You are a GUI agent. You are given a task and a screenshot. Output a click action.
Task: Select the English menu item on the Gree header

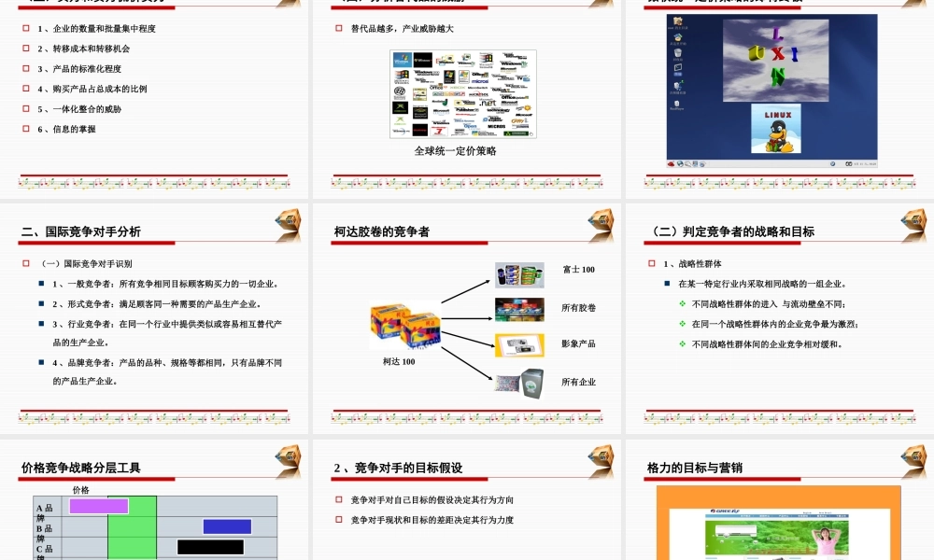point(807,511)
